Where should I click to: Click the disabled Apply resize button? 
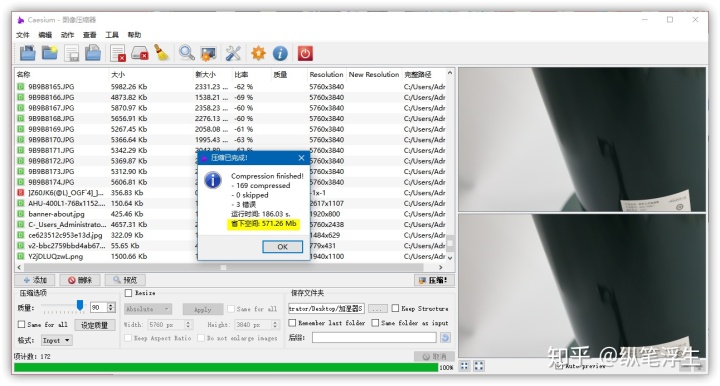(202, 309)
